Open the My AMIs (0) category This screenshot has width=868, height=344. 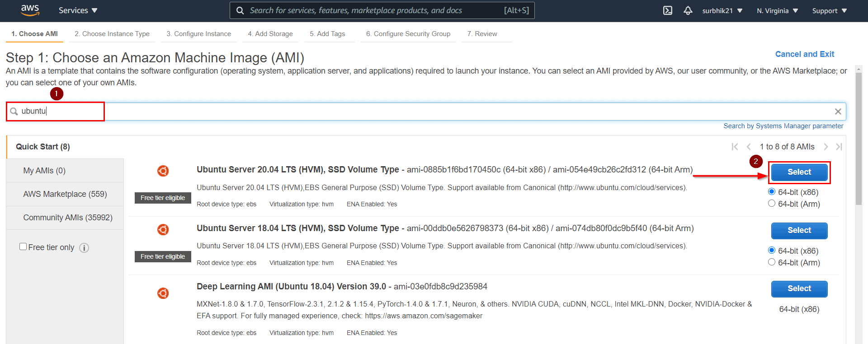pyautogui.click(x=65, y=171)
